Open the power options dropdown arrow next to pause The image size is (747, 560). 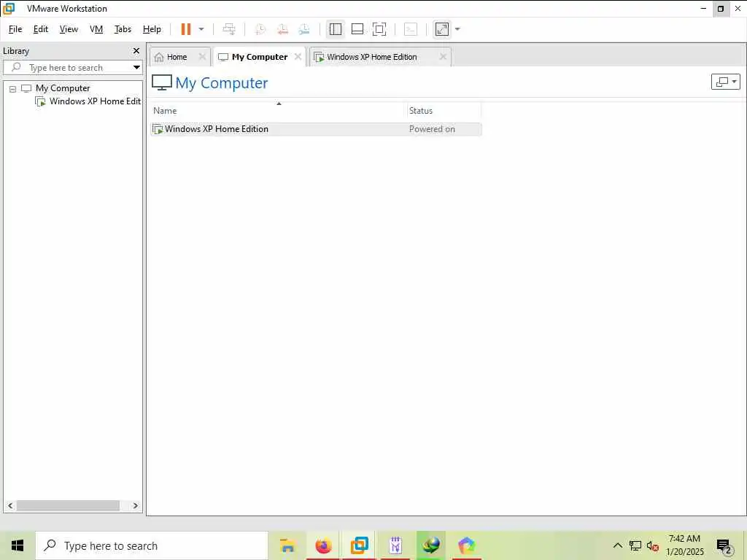(201, 29)
